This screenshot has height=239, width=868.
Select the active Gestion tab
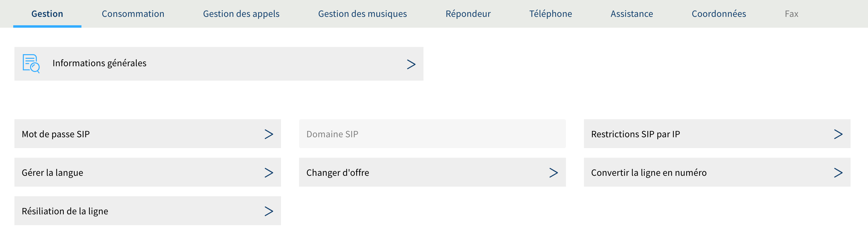click(x=47, y=14)
